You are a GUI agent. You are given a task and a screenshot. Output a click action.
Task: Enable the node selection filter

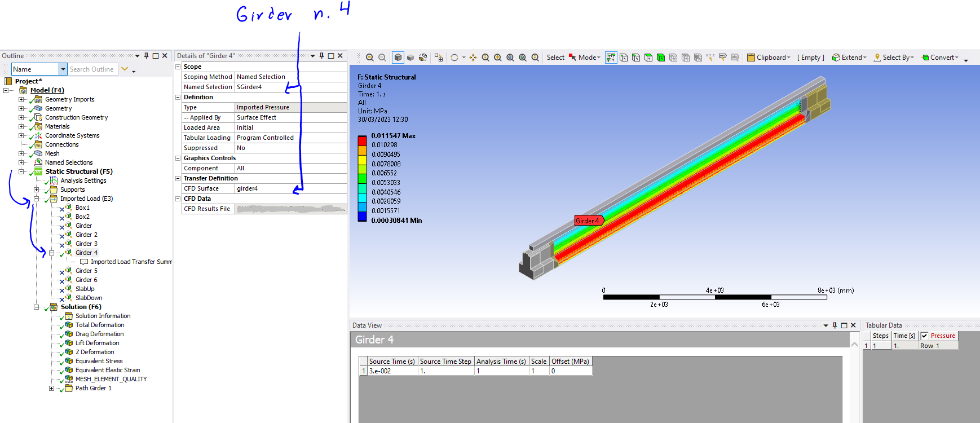pos(673,58)
